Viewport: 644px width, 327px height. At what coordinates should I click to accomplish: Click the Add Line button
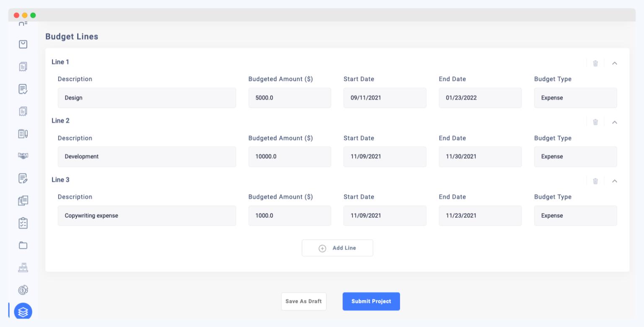coord(337,248)
